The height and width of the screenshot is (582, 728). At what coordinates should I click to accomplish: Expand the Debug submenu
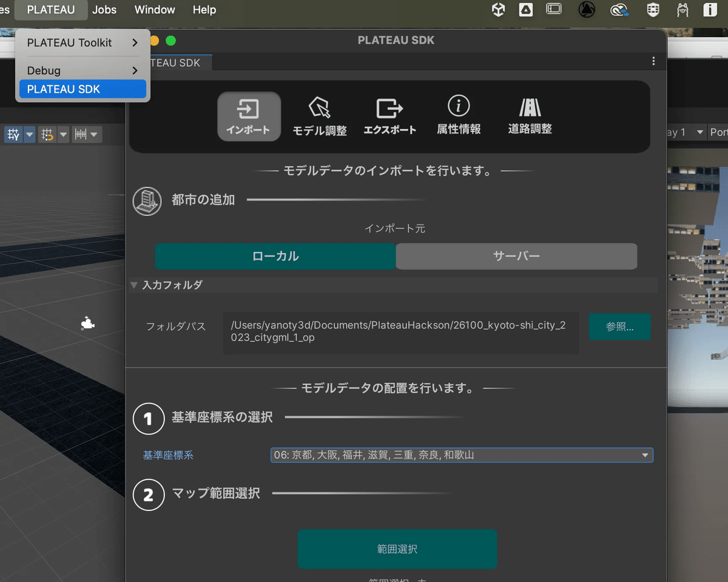click(x=83, y=70)
